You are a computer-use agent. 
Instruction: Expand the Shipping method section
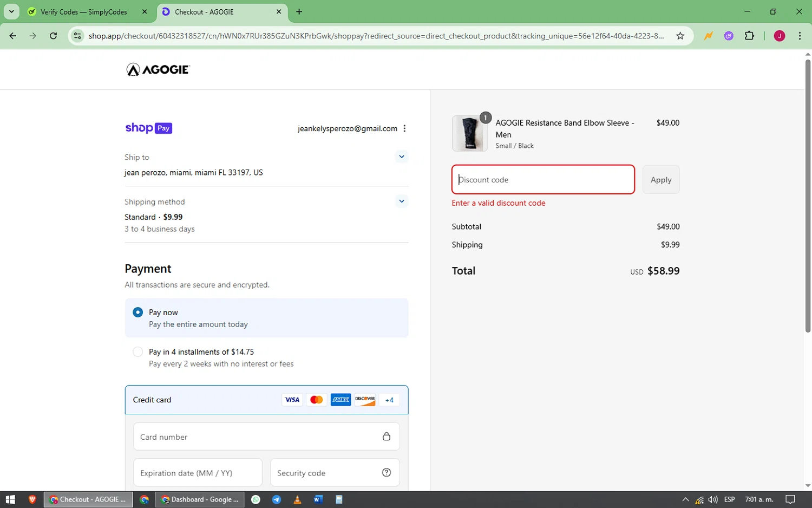pos(402,201)
